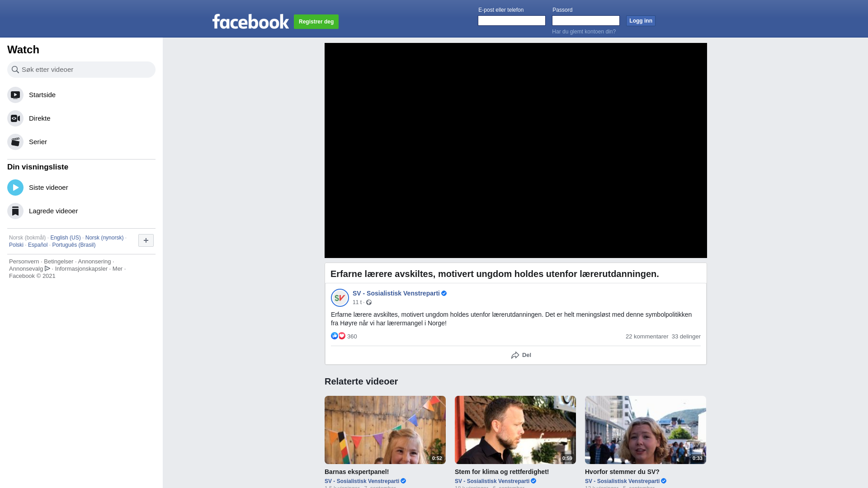
Task: Switch language to English (US)
Action: 66,238
